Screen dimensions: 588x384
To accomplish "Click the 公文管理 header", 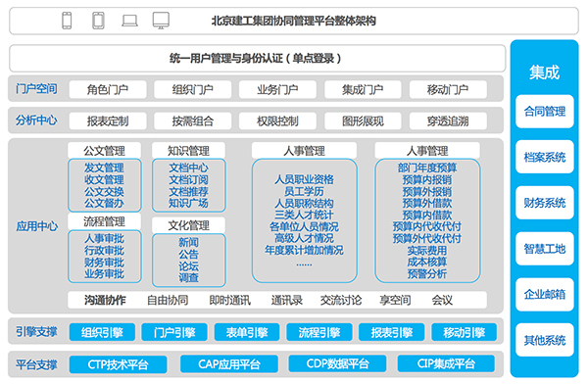I will point(104,151).
